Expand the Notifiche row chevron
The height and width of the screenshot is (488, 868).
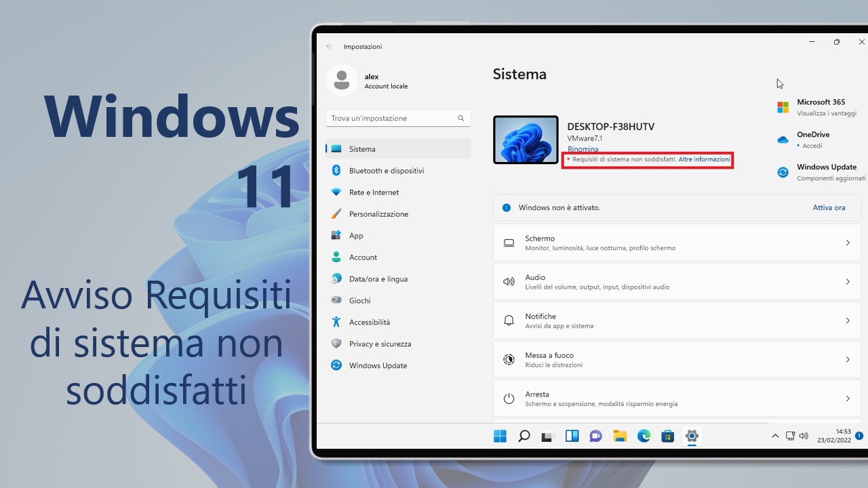(848, 321)
